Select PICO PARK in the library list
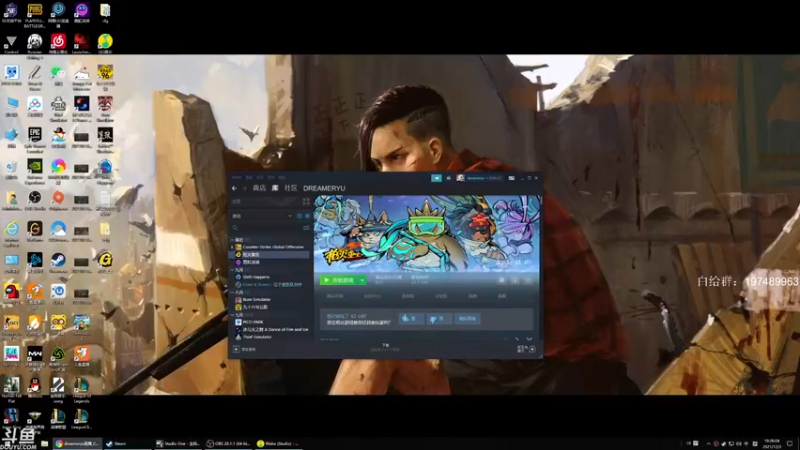The height and width of the screenshot is (450, 800). pos(253,322)
